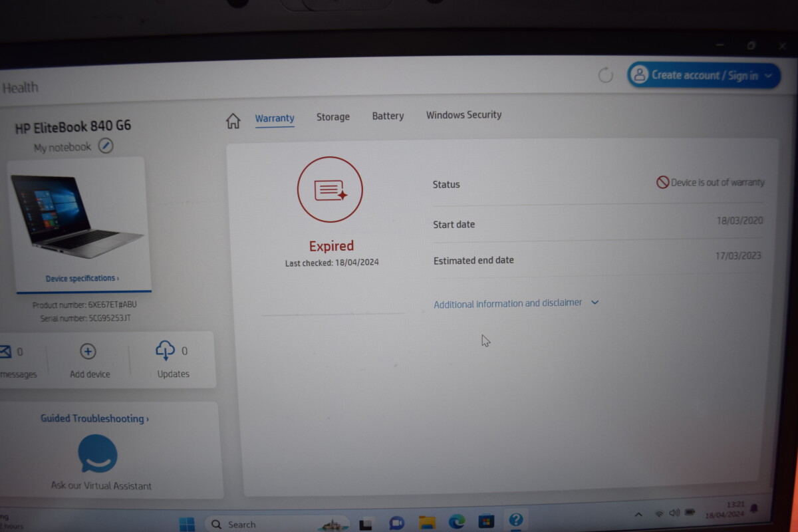Open the Warranty tab
Viewport: 798px width, 532px height.
[x=275, y=118]
